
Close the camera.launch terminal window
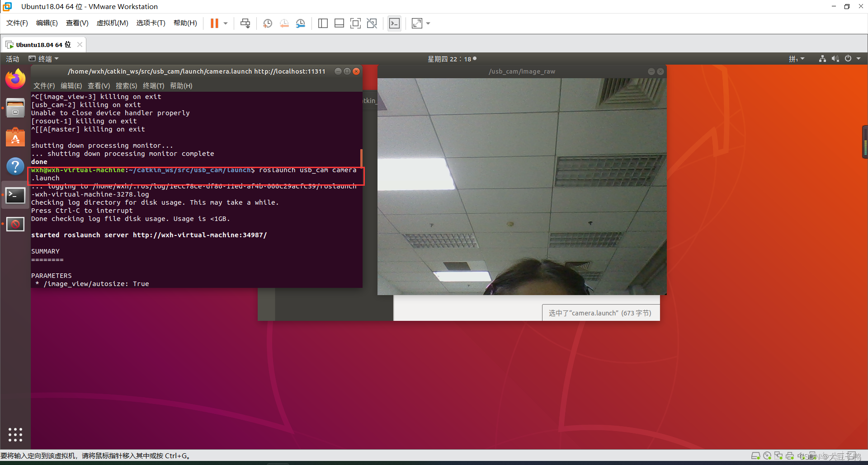click(x=356, y=71)
